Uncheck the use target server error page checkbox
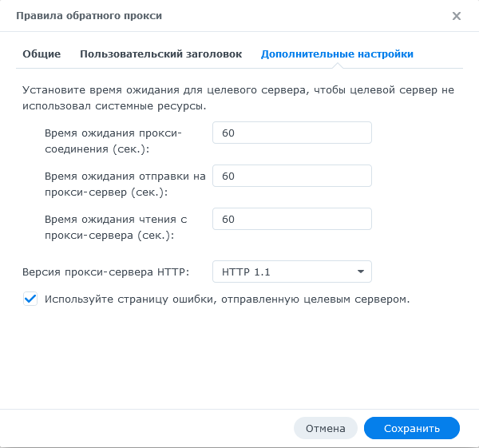 pyautogui.click(x=30, y=299)
